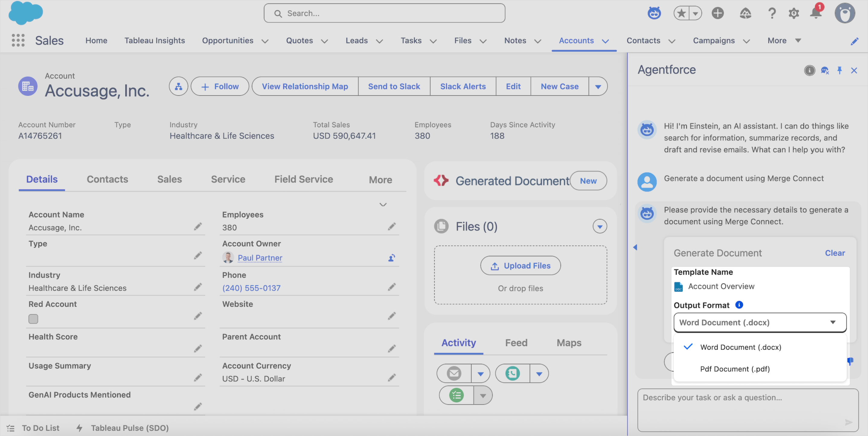Viewport: 868px width, 436px height.
Task: Change Account Owner icon
Action: point(392,258)
